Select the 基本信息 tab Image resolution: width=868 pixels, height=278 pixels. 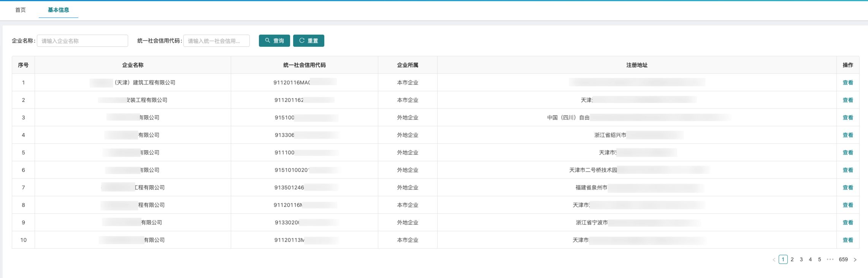(58, 10)
